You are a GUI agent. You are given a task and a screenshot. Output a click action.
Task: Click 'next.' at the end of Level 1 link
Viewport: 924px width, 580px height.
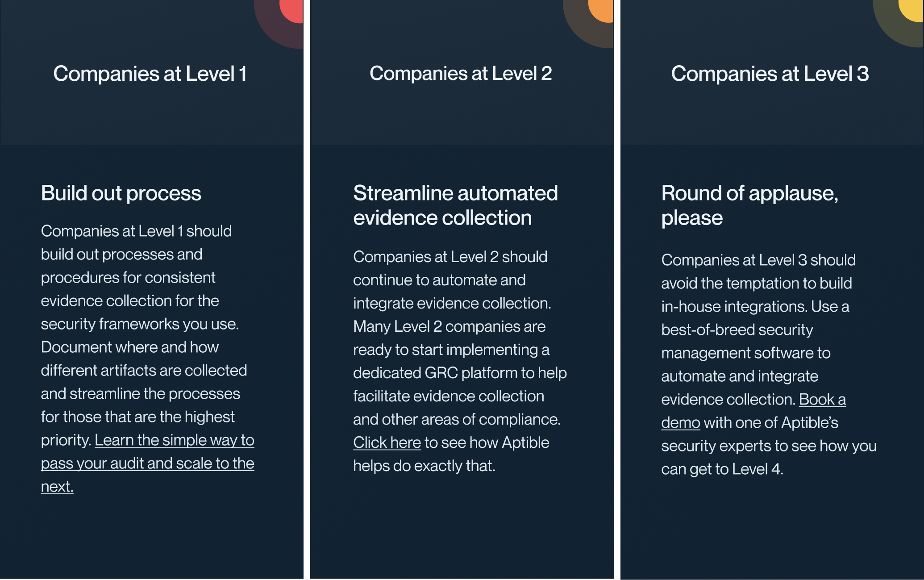[57, 486]
